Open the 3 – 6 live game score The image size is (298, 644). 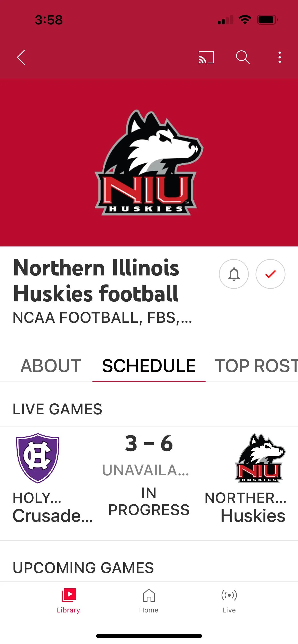tap(149, 444)
